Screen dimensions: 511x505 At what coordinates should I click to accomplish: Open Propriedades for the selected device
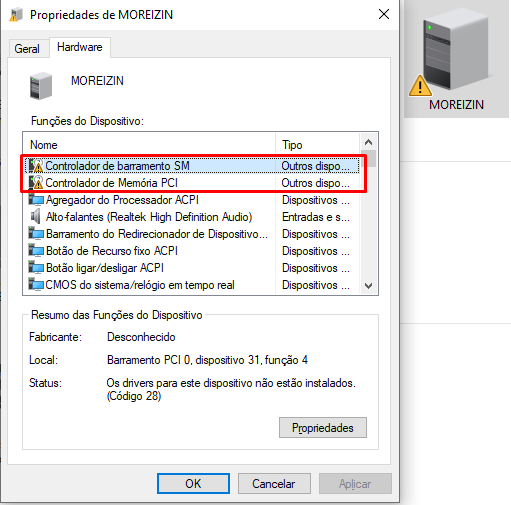pos(323,427)
